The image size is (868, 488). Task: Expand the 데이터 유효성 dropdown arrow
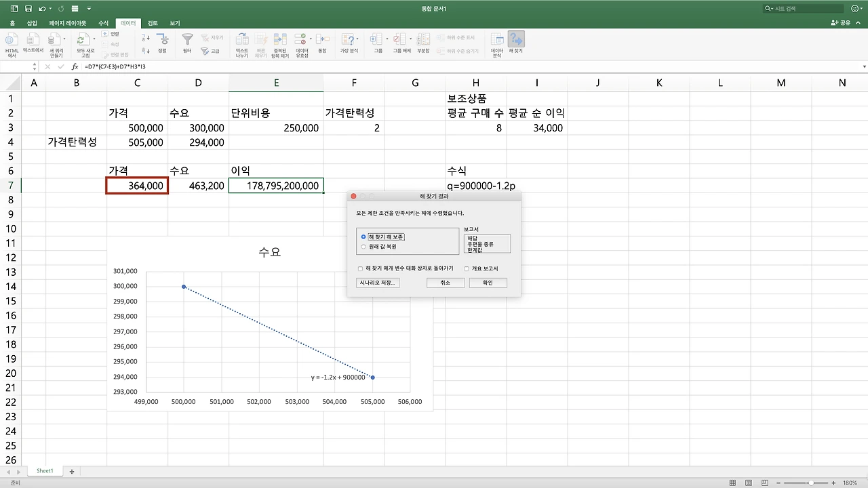click(311, 39)
